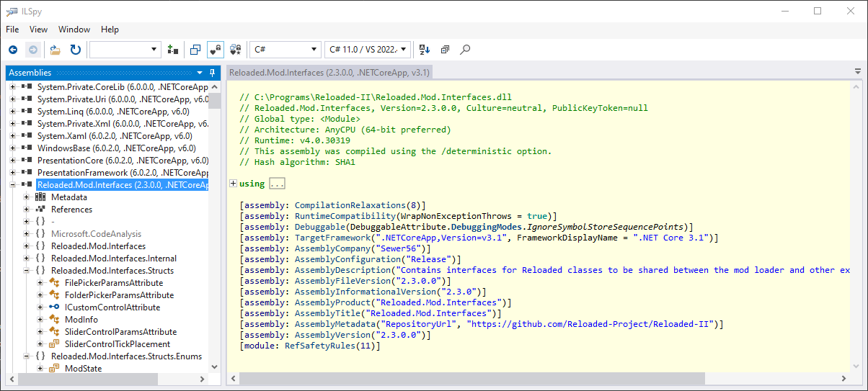This screenshot has width=868, height=391.
Task: Expand the ModInfo struct node
Action: click(40, 320)
